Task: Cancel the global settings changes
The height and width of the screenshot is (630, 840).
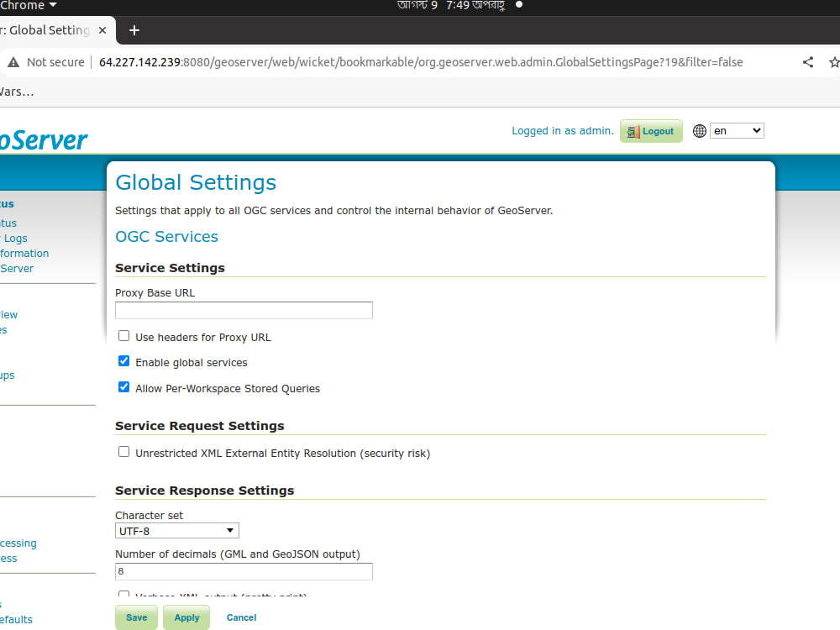Action: pos(242,617)
